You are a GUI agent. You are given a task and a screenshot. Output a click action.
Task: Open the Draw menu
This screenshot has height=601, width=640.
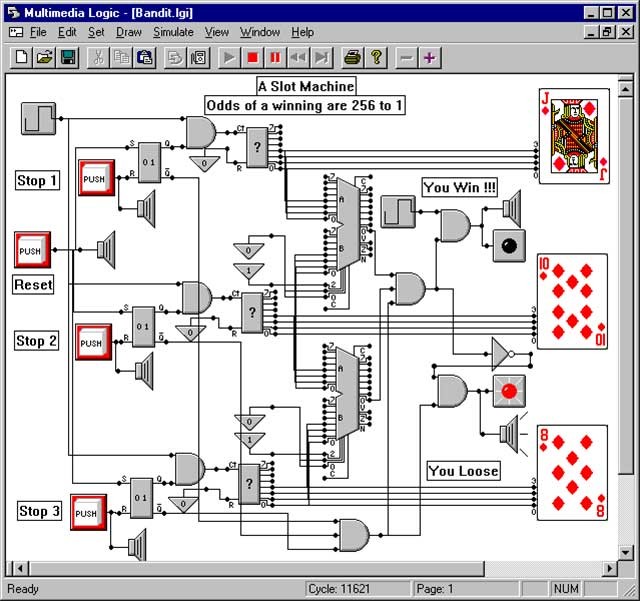(x=128, y=32)
